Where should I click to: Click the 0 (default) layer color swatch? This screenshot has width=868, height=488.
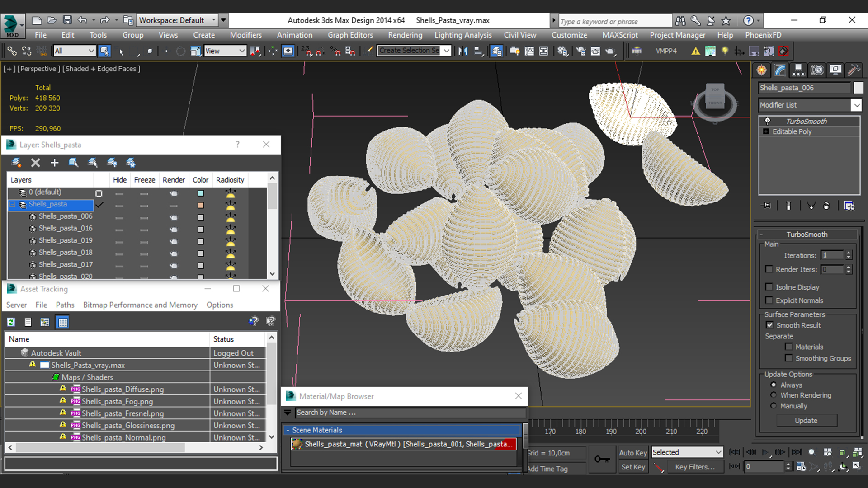point(201,193)
